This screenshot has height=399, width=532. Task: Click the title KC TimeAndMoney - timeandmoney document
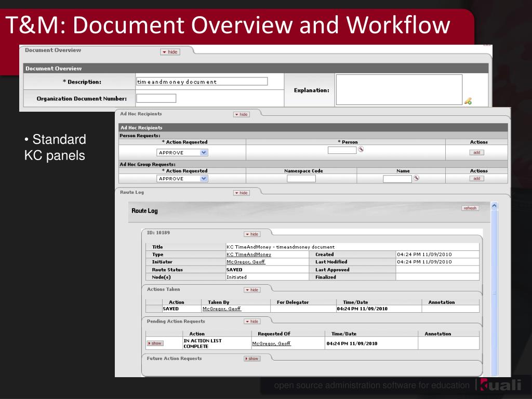coord(281,247)
